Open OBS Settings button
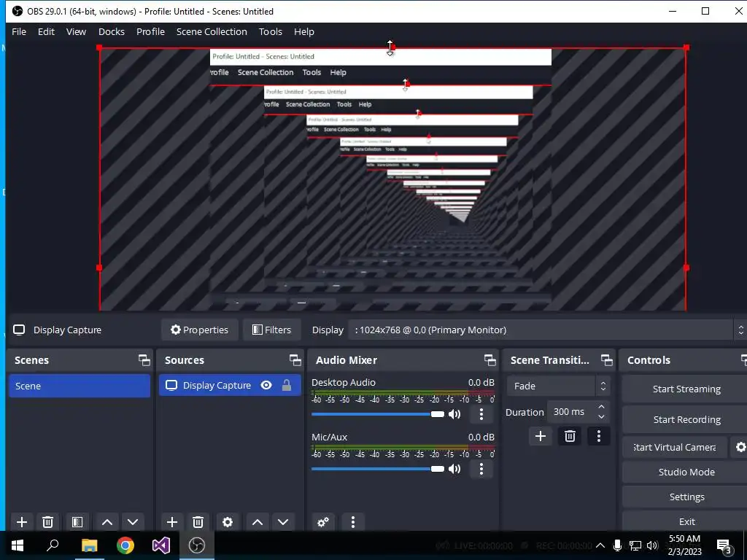The height and width of the screenshot is (560, 747). (686, 497)
